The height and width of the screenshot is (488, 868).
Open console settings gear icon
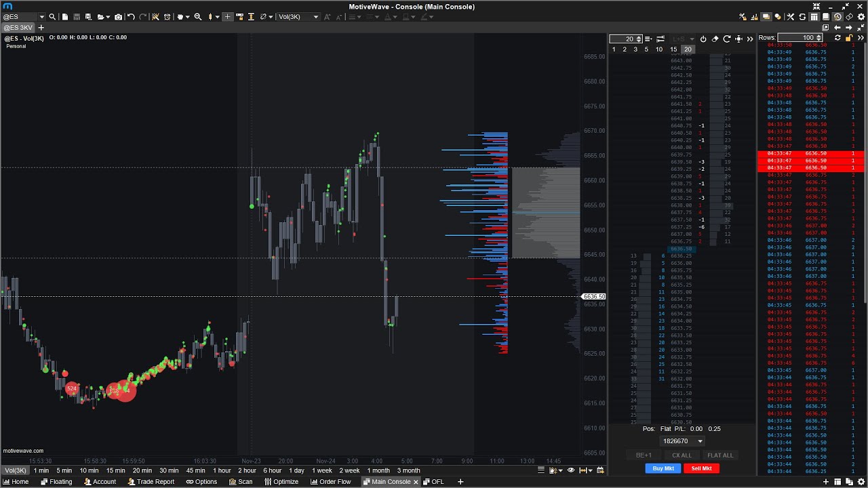(x=861, y=17)
